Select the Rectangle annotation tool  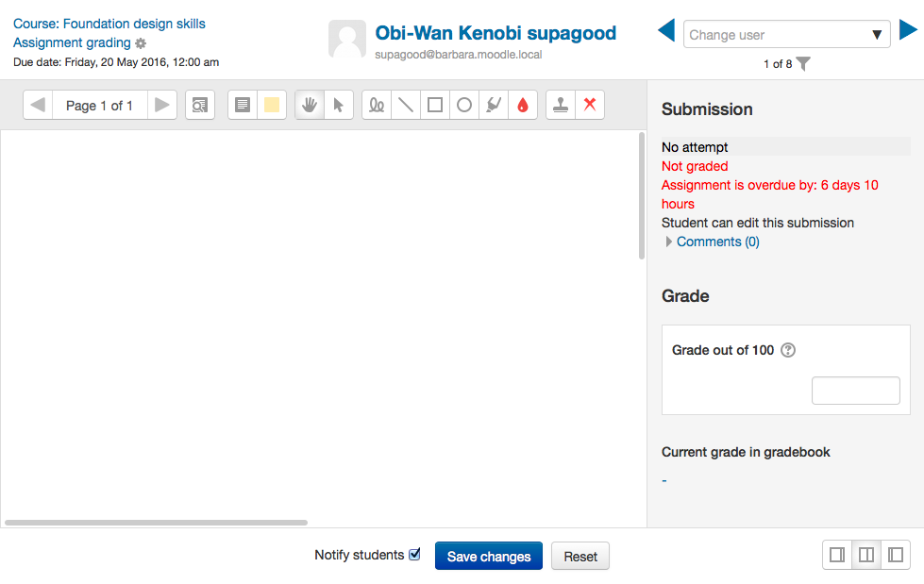tap(435, 106)
